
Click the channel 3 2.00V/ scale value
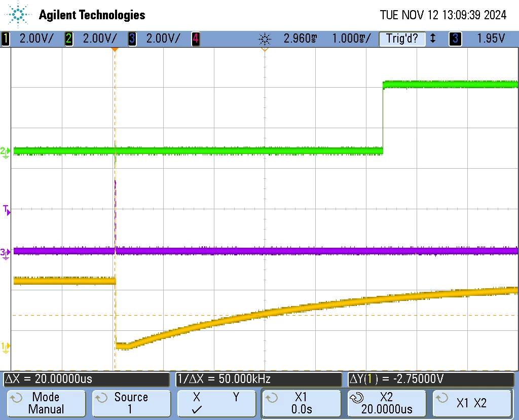[x=163, y=39]
